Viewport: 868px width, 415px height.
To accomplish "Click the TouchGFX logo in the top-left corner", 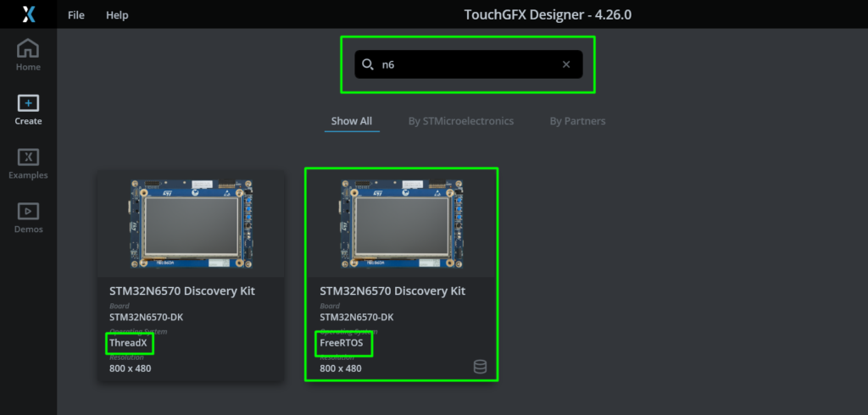I will point(28,14).
